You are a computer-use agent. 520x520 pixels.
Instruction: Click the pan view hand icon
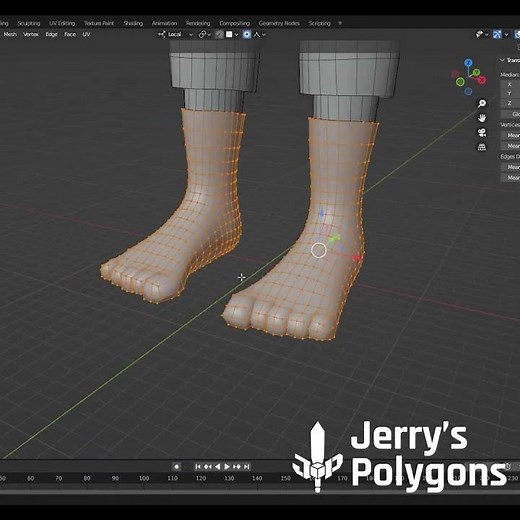(482, 118)
